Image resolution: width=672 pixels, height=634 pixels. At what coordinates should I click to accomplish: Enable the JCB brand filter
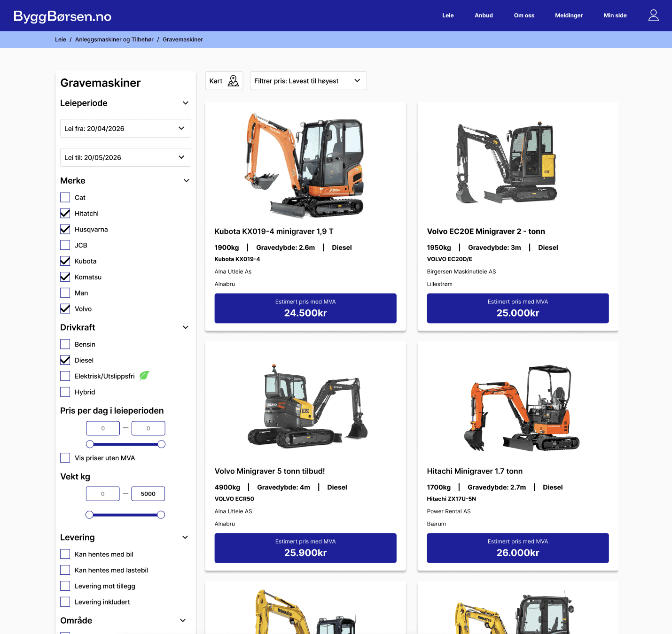pos(65,245)
